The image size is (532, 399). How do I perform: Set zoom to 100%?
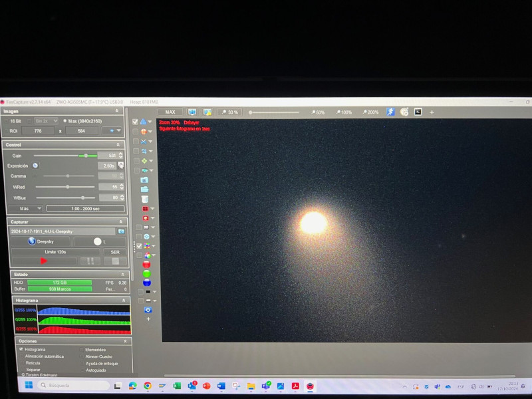[344, 112]
